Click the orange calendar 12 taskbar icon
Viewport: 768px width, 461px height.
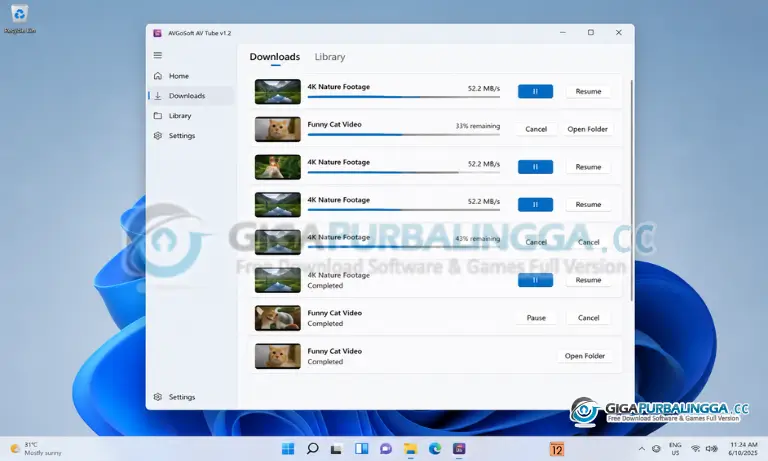click(x=557, y=449)
